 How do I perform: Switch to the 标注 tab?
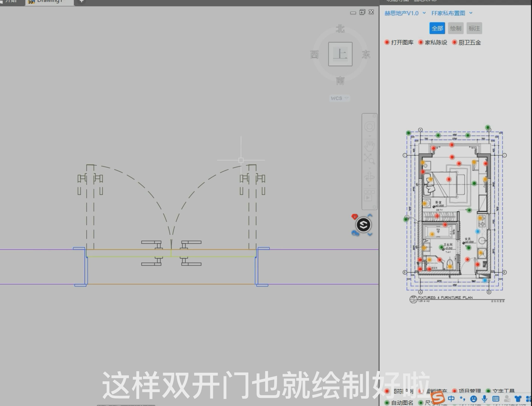click(474, 28)
